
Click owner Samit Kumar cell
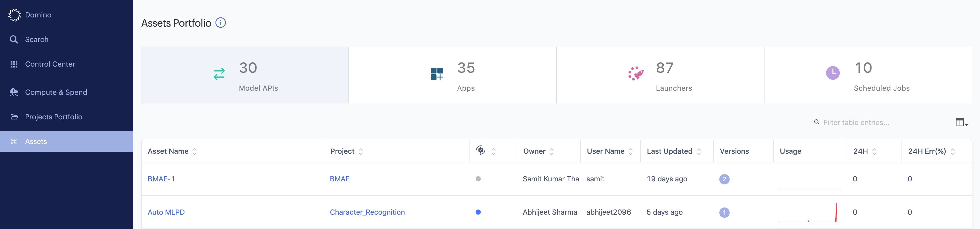pyautogui.click(x=551, y=179)
